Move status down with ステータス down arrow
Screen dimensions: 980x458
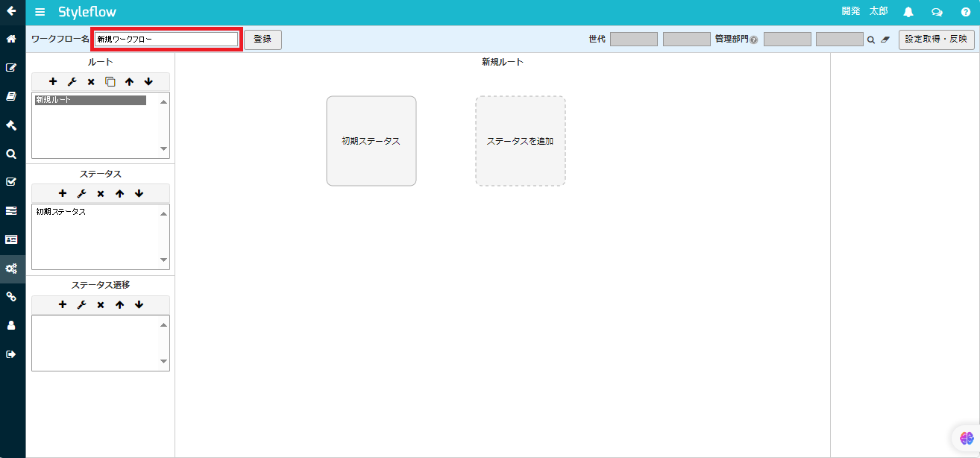point(139,193)
